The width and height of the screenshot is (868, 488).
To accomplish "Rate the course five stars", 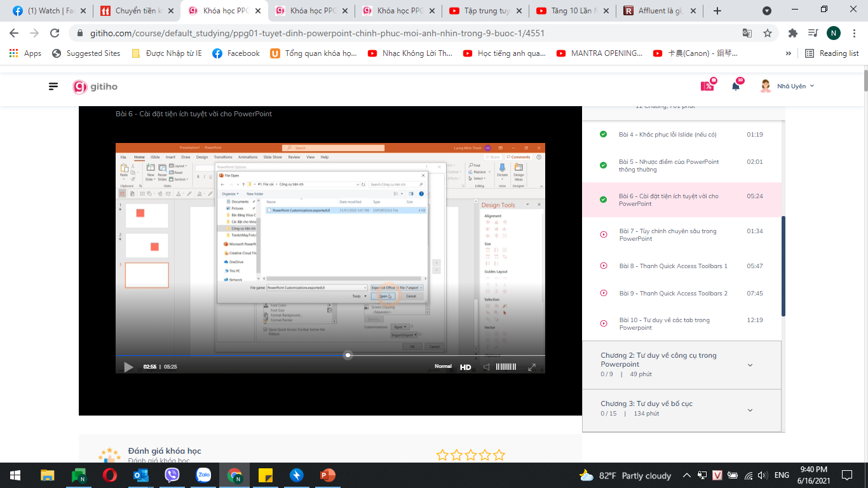I will coord(499,455).
